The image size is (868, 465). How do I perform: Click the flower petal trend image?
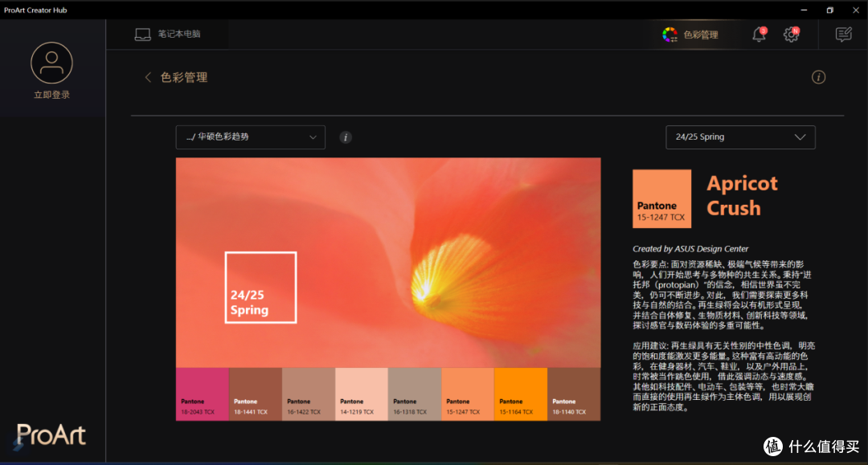388,263
